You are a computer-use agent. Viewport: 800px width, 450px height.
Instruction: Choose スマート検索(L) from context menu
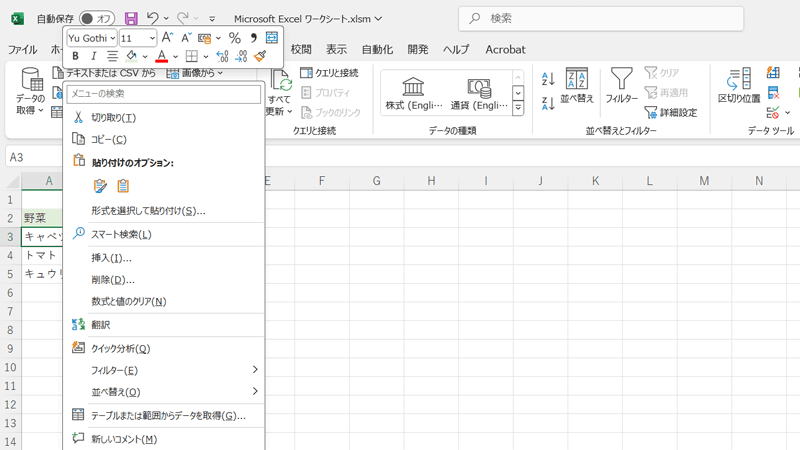pyautogui.click(x=164, y=235)
